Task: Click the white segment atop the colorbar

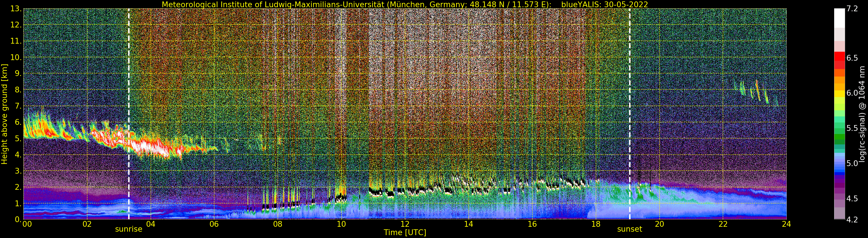Action: (839, 18)
